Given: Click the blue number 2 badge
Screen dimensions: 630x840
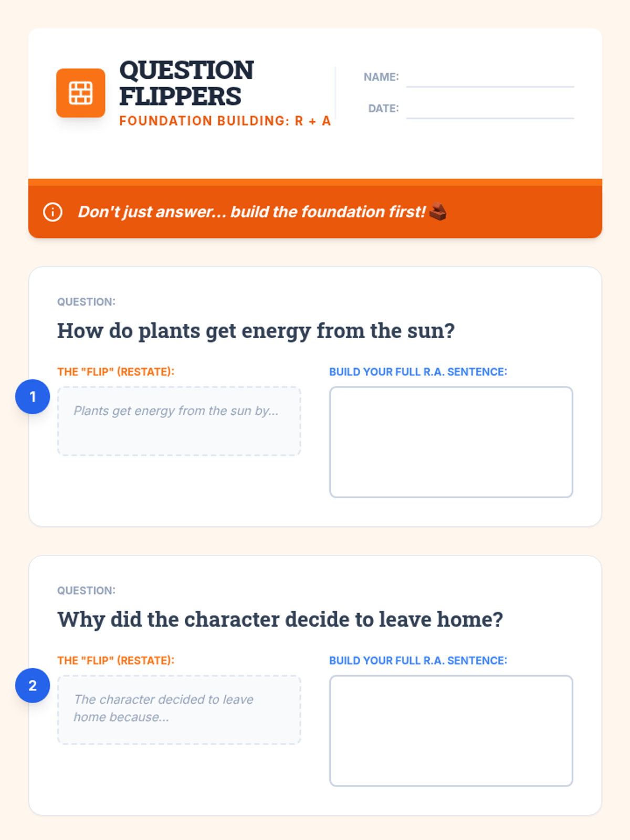Looking at the screenshot, I should (33, 685).
